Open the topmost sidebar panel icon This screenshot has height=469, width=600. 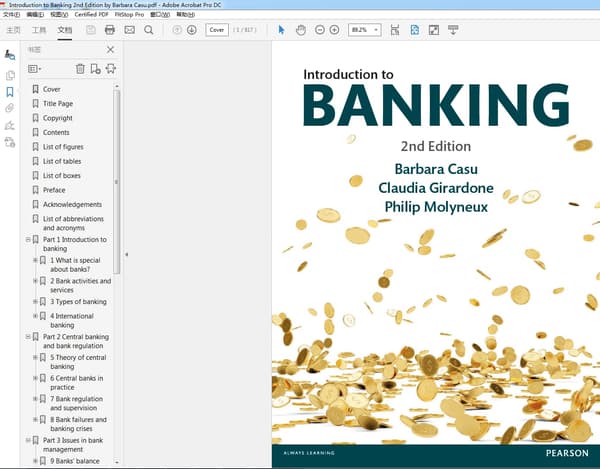10,55
